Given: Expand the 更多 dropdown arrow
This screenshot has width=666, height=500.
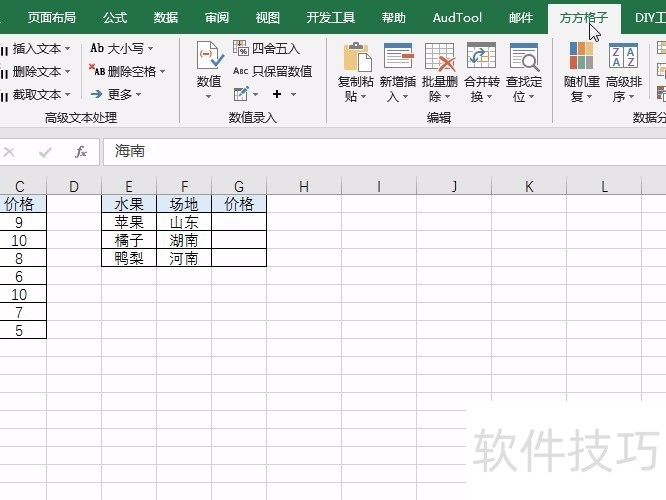Looking at the screenshot, I should [x=138, y=94].
